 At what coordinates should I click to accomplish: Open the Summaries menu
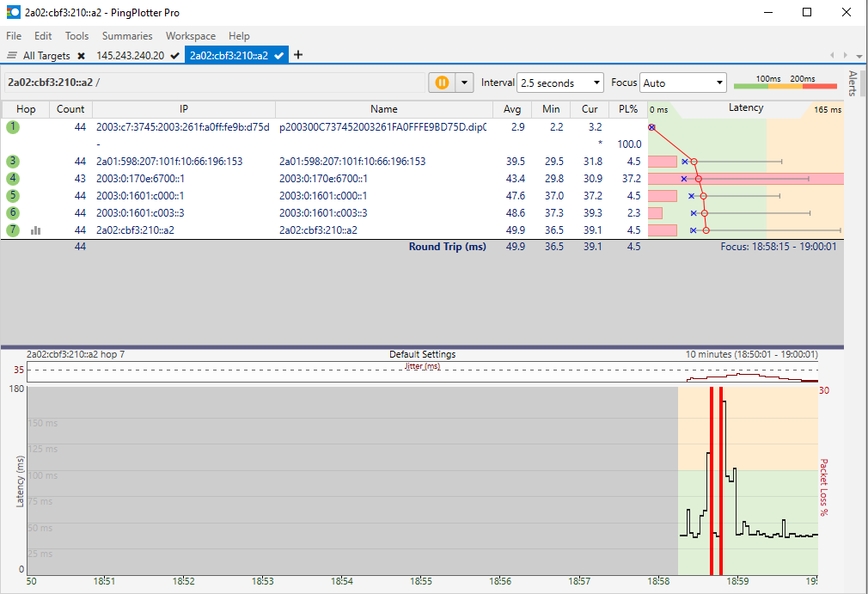coord(127,36)
